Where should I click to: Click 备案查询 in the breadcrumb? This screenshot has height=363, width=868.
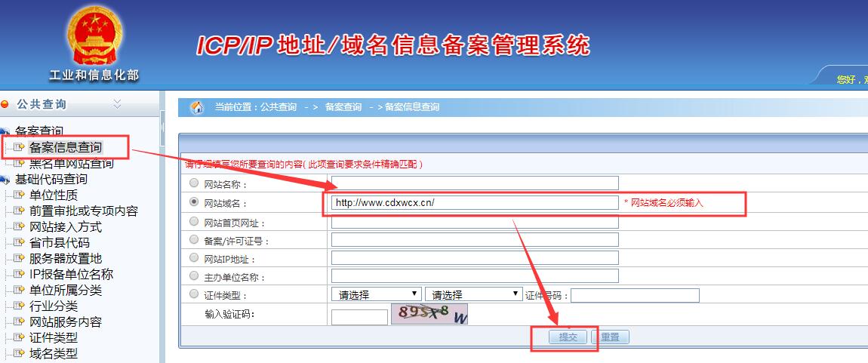point(343,107)
